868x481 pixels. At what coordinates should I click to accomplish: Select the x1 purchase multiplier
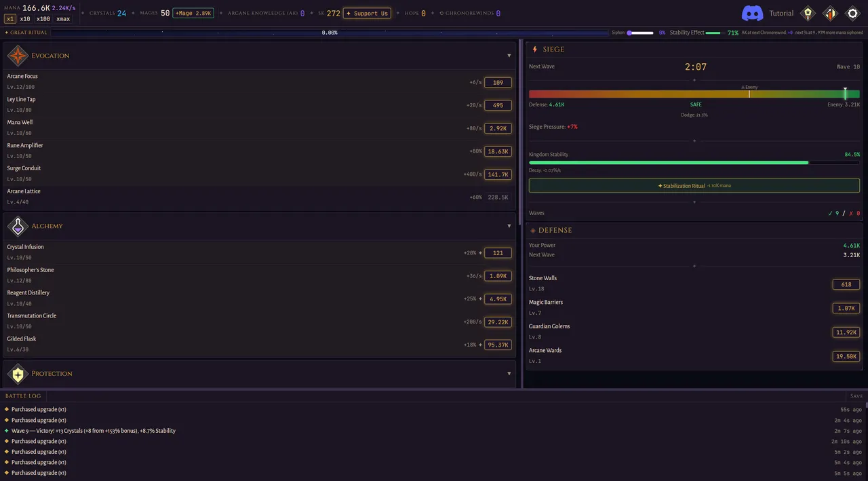[x=10, y=19]
